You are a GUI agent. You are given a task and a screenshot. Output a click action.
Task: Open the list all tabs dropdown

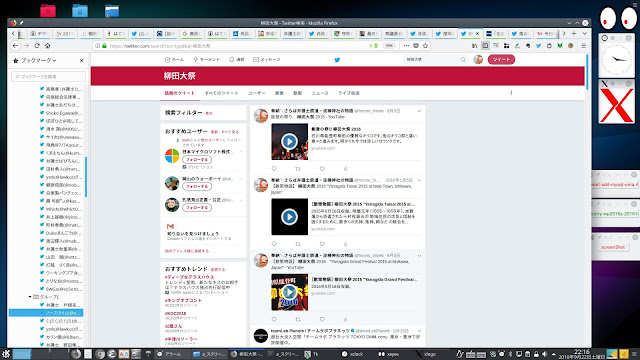tap(584, 33)
